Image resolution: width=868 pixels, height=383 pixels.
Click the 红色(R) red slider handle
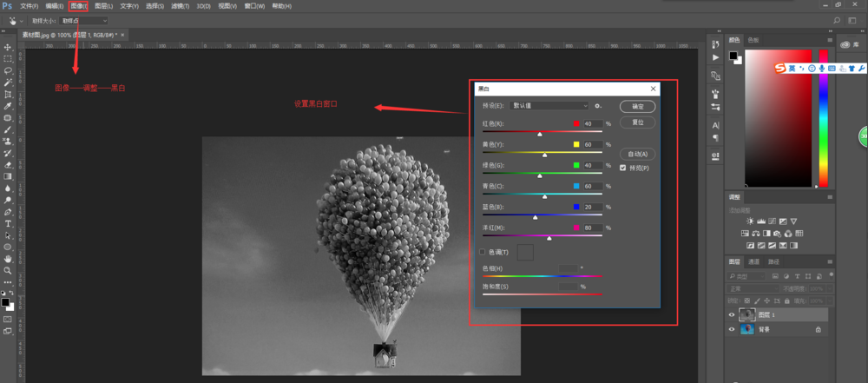pyautogui.click(x=540, y=134)
